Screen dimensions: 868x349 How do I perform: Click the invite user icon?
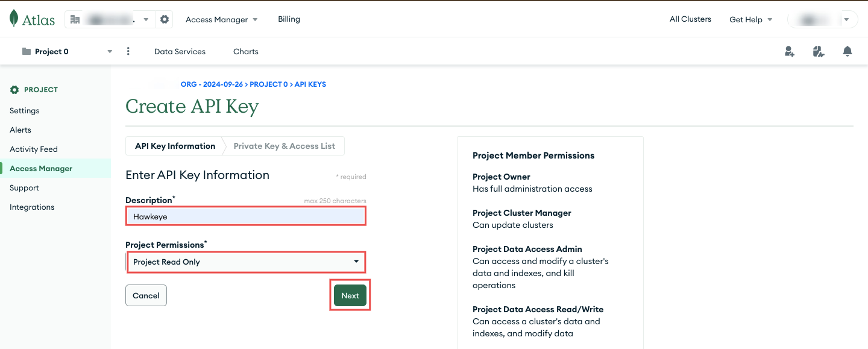coord(789,51)
